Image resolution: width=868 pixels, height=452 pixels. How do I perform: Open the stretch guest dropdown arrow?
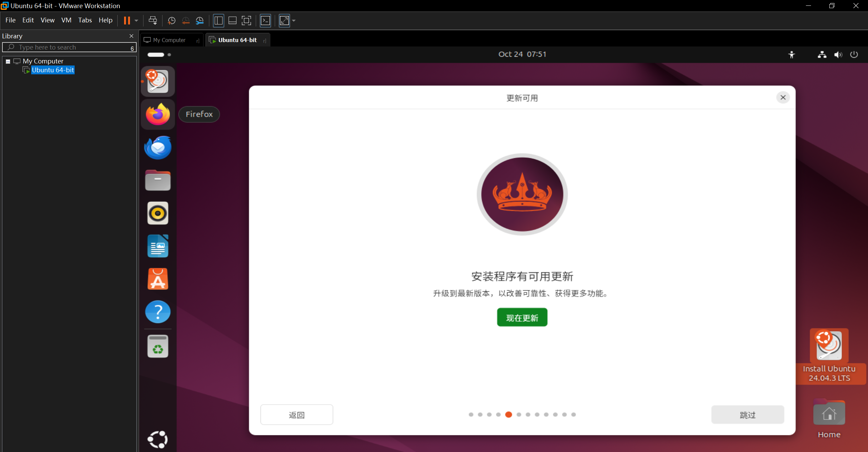coord(294,21)
